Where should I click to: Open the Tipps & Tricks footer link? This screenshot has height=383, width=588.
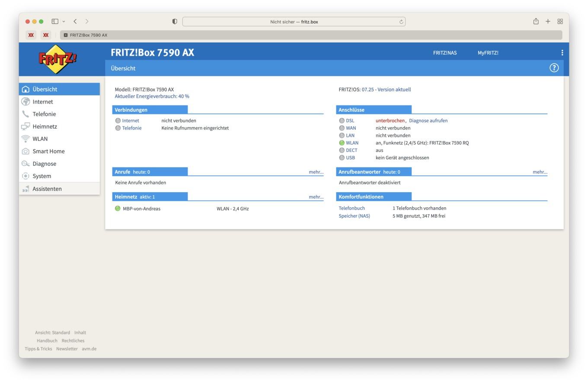click(x=38, y=349)
